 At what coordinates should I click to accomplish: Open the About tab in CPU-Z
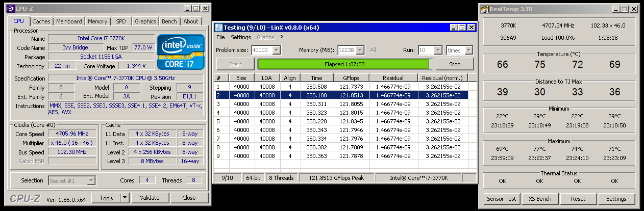(x=191, y=21)
